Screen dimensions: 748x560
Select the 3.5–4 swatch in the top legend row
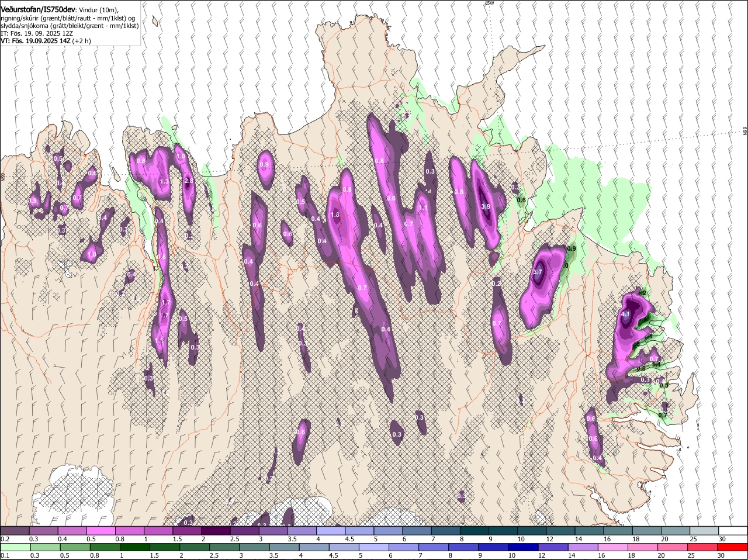click(302, 531)
